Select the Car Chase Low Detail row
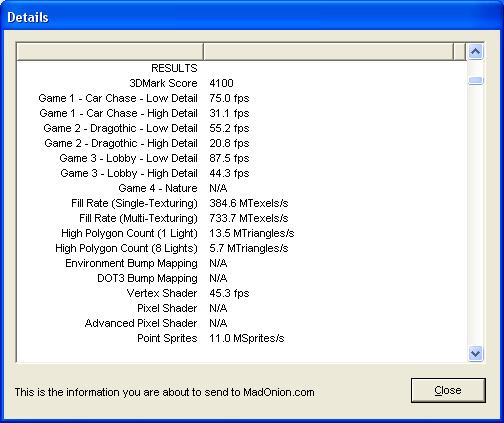The height and width of the screenshot is (423, 504). point(242,98)
